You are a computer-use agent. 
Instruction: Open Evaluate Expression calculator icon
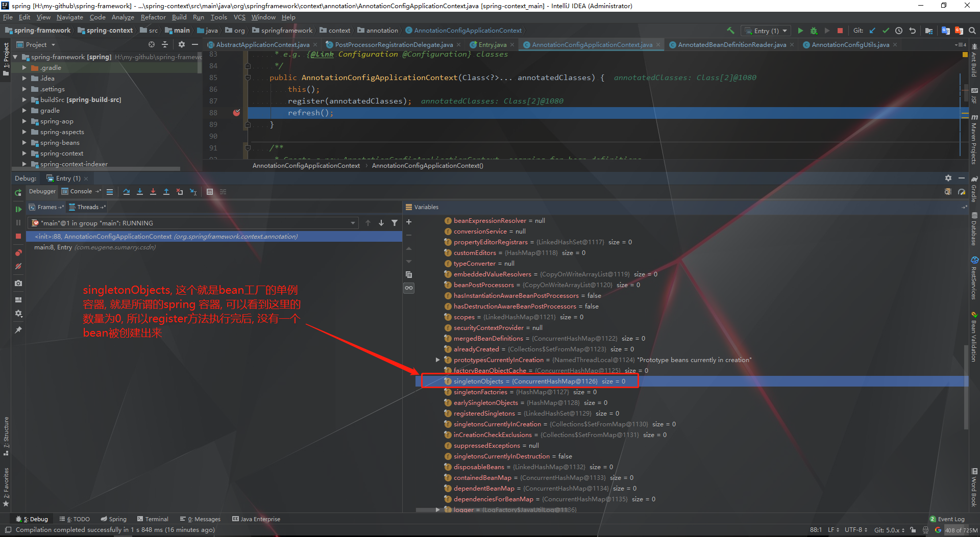pos(210,192)
